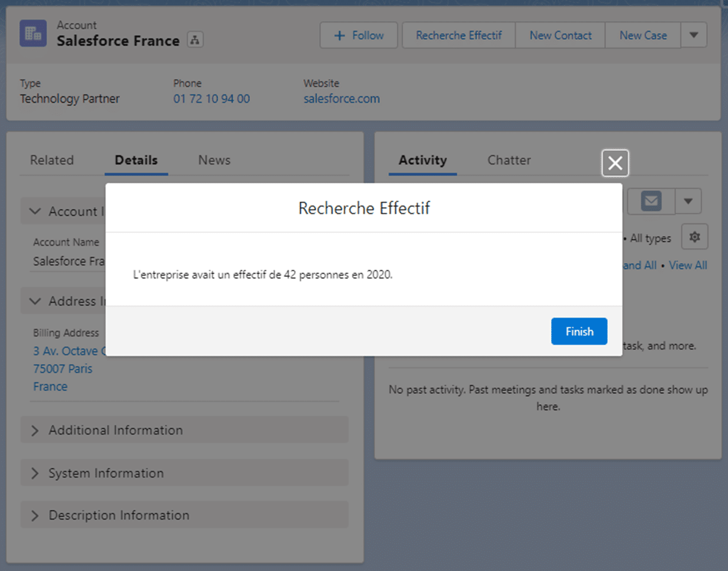Switch to the News tab
This screenshot has height=571, width=728.
pos(214,160)
